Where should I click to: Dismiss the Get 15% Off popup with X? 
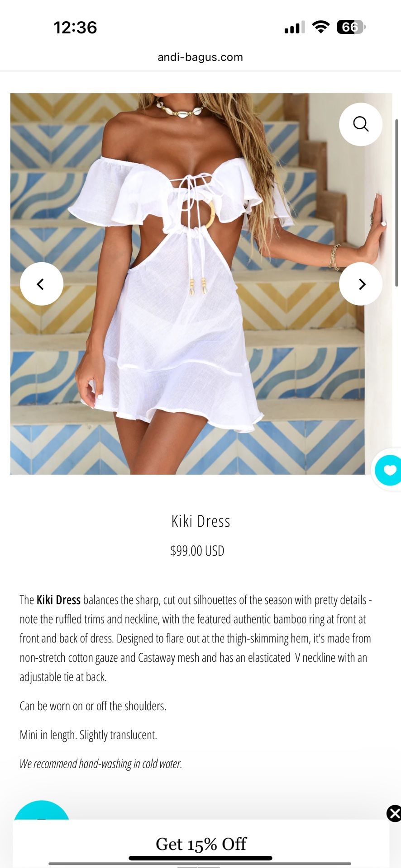click(x=394, y=813)
